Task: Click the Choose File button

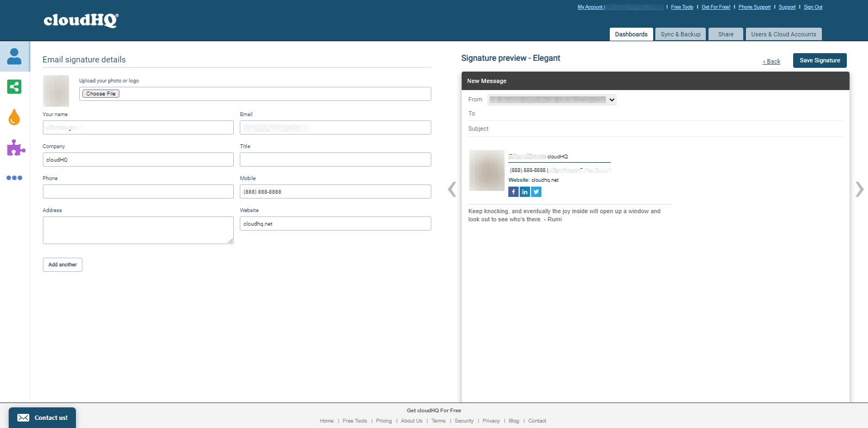Action: 101,94
